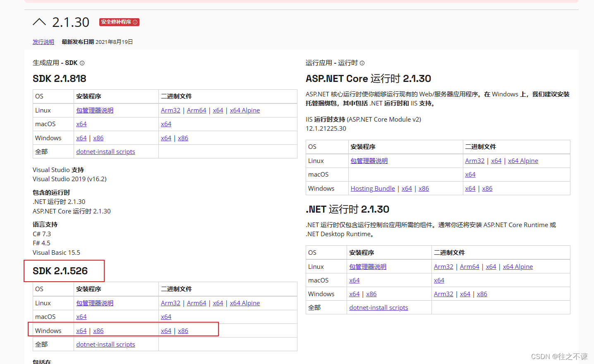Open SDK 2.1.818 dotnet-install scripts link
This screenshot has width=594, height=364.
tap(105, 152)
